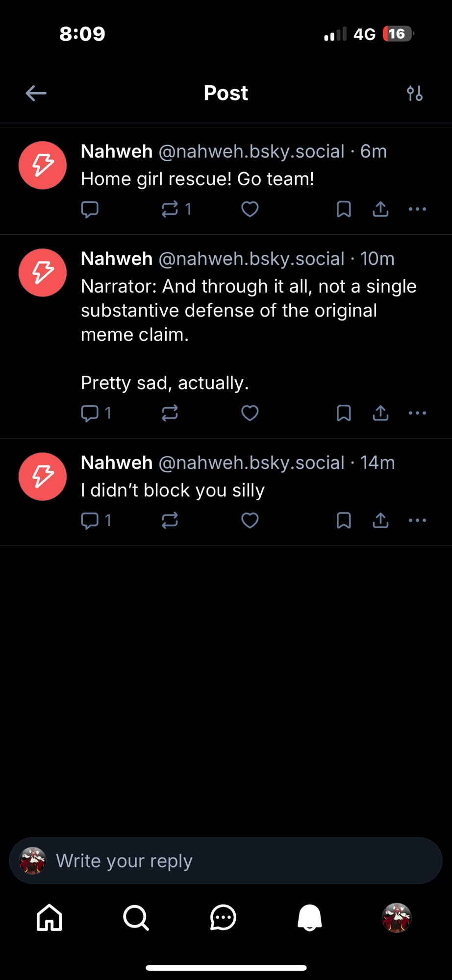Toggle repost on "I didn't block you silly"
This screenshot has width=452, height=980.
[x=170, y=520]
